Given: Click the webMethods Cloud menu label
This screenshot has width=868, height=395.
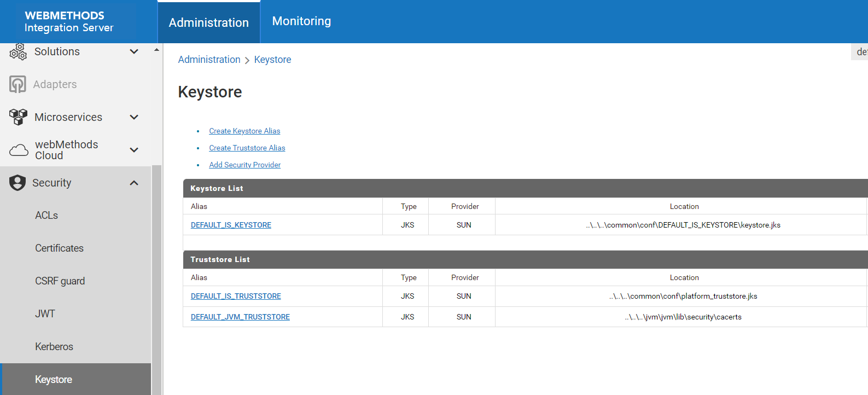Looking at the screenshot, I should pyautogui.click(x=67, y=150).
